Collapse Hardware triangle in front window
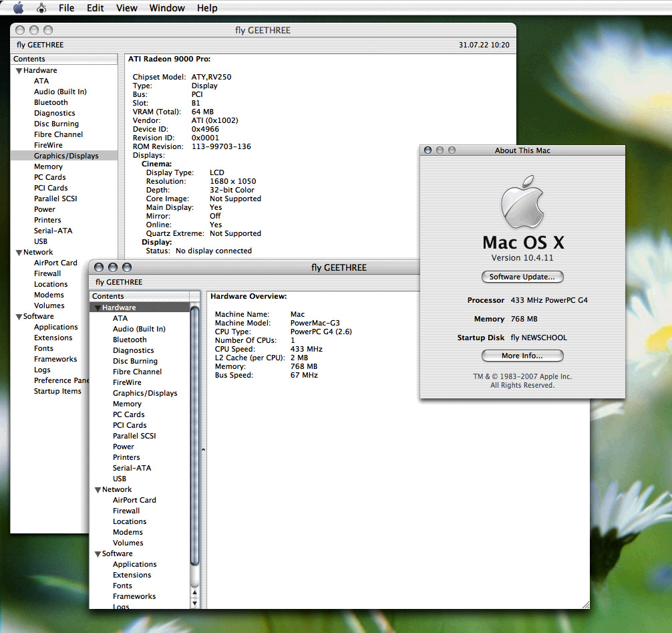 (x=98, y=308)
